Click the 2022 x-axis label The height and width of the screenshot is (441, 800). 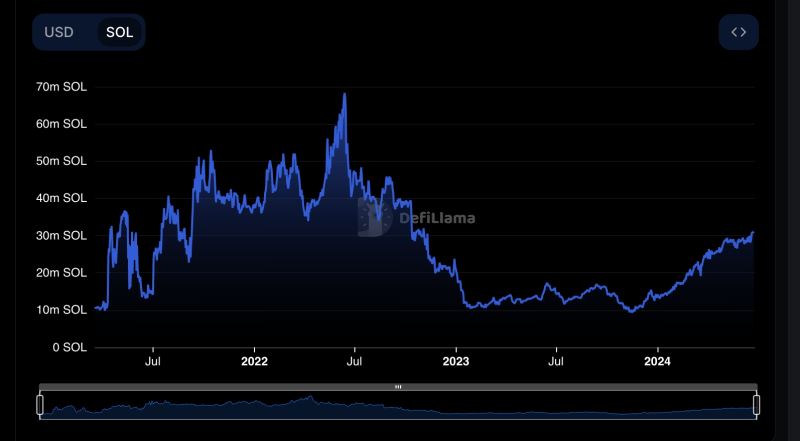pos(255,361)
